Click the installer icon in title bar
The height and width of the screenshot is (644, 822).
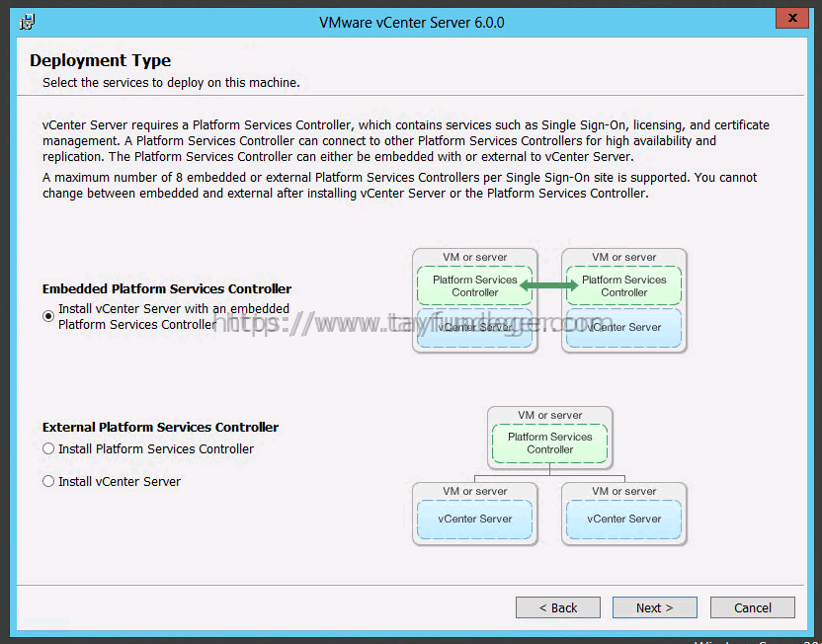click(x=27, y=22)
